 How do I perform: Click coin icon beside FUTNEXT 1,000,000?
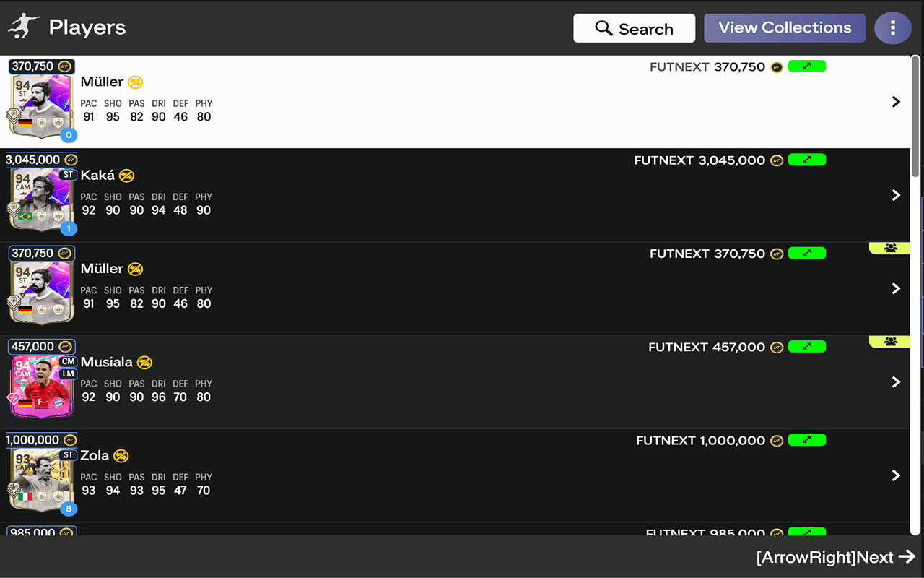777,441
